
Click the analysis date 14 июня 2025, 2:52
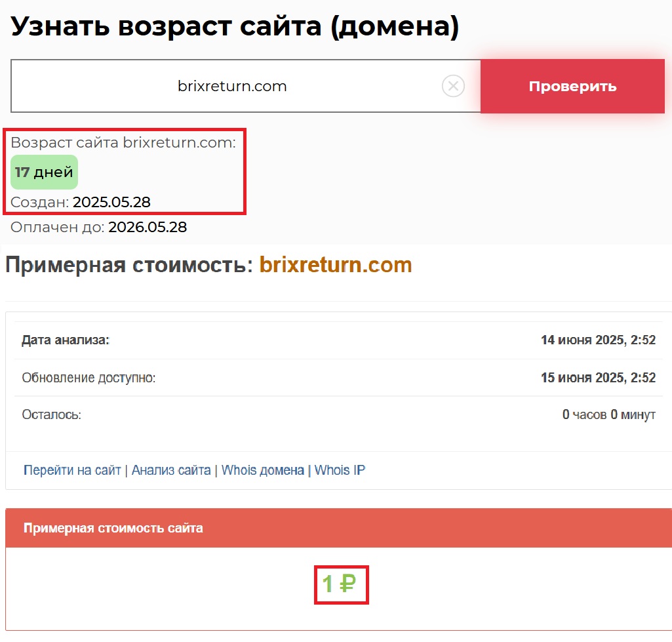point(598,340)
